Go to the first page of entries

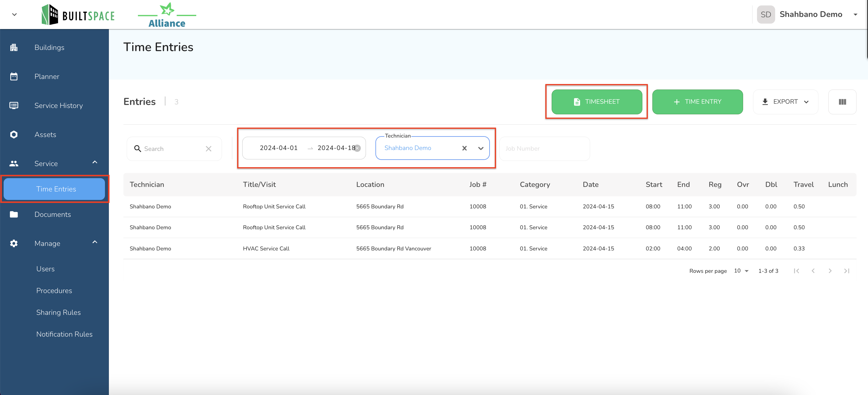point(797,271)
